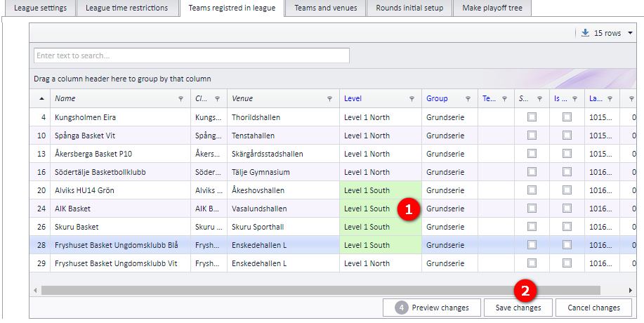The image size is (644, 323).
Task: Select the Kungsholmen Eira name cell
Action: coord(120,117)
